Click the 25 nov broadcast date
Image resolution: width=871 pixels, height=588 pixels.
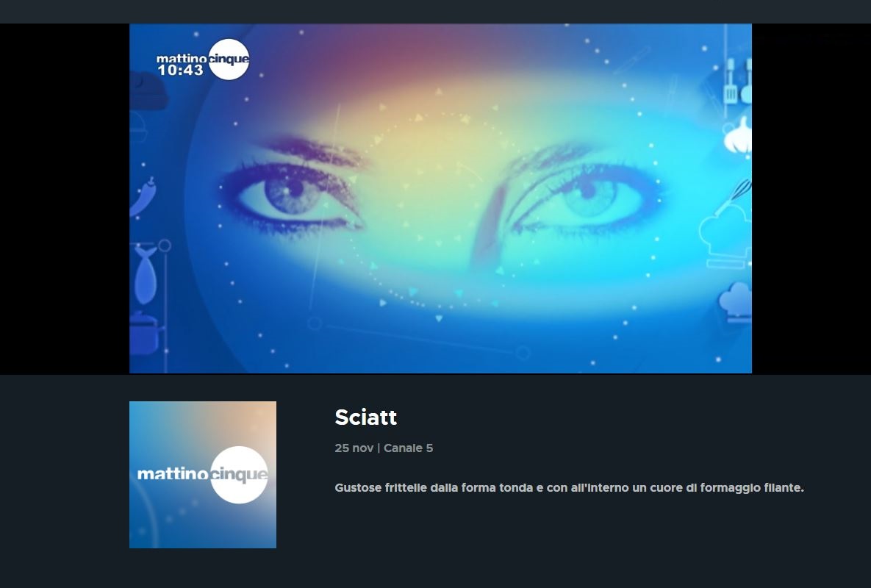pos(354,448)
